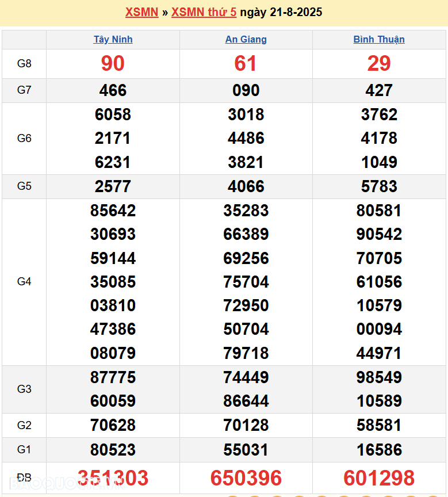The height and width of the screenshot is (497, 448).
Task: Select An Giang G1 number 55031
Action: [246, 450]
